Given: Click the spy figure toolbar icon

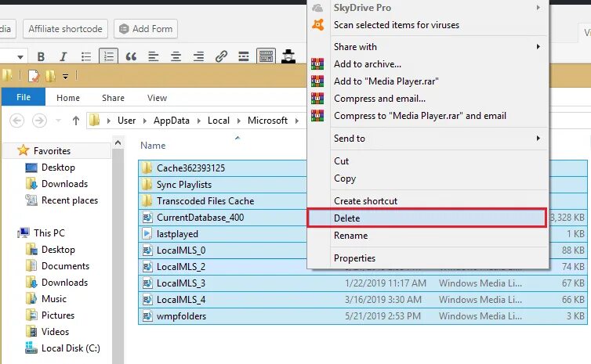Looking at the screenshot, I should [x=288, y=56].
